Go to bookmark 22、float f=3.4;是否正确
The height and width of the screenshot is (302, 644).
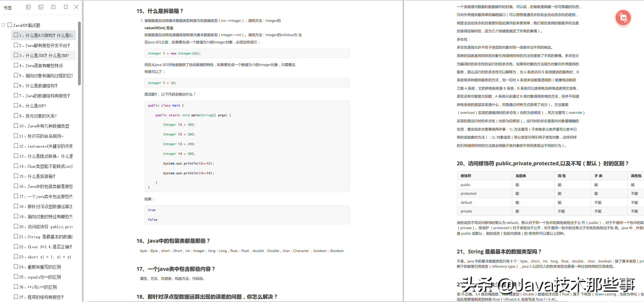pyautogui.click(x=43, y=247)
